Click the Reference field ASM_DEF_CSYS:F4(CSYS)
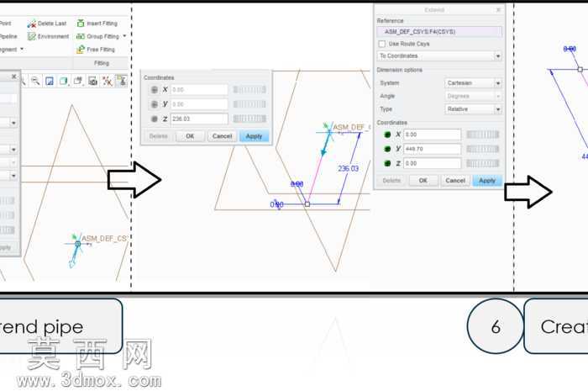This screenshot has width=588, height=391. click(x=439, y=32)
